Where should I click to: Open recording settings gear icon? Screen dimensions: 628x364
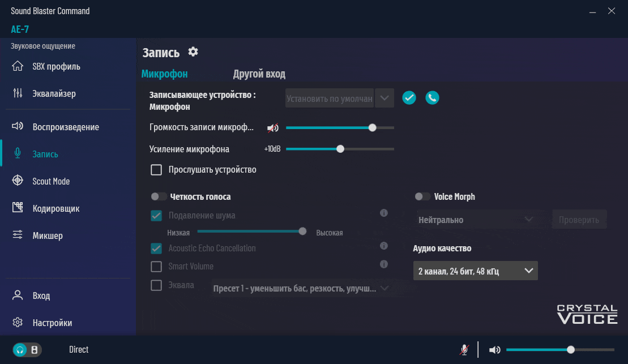[193, 52]
